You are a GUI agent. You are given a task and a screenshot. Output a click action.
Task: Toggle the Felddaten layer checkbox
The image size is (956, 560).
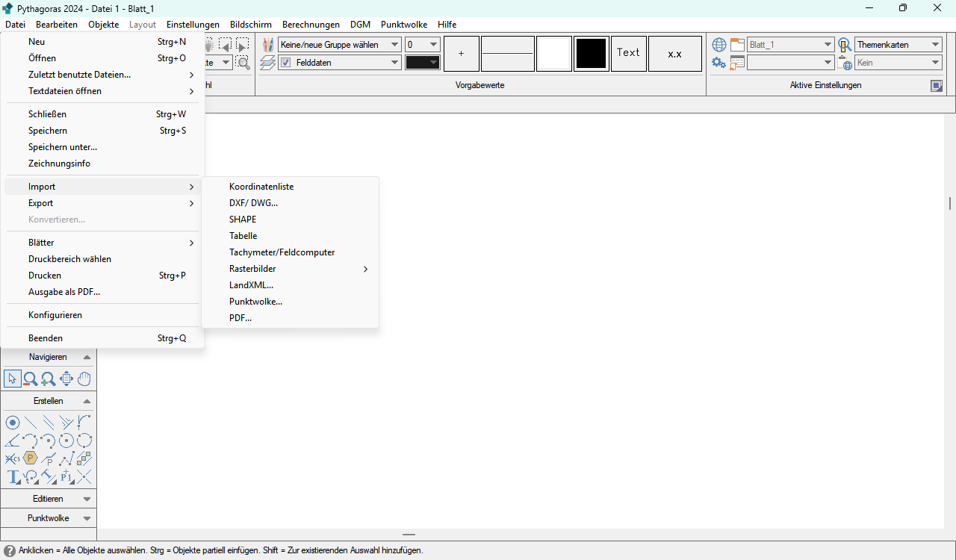(x=285, y=63)
